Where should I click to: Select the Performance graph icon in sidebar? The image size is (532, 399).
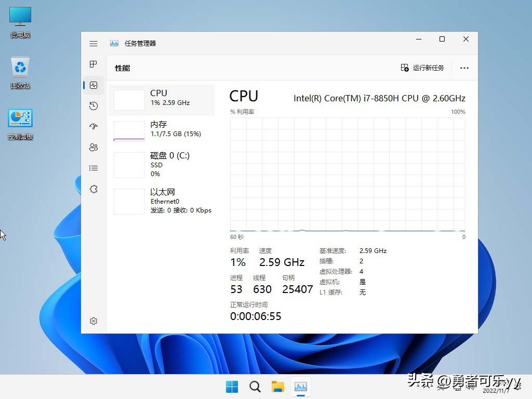(94, 85)
